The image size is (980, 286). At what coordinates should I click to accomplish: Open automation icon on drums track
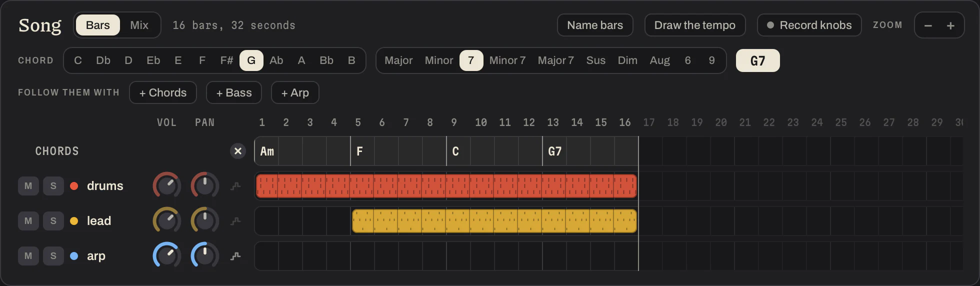[235, 186]
